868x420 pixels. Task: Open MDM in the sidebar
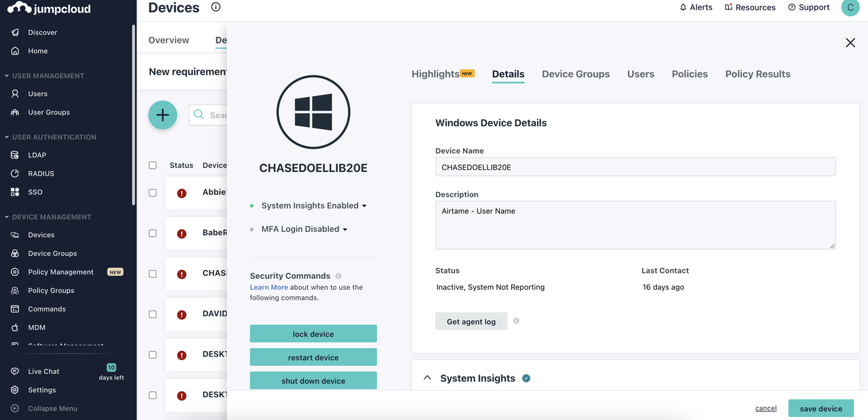coord(36,328)
